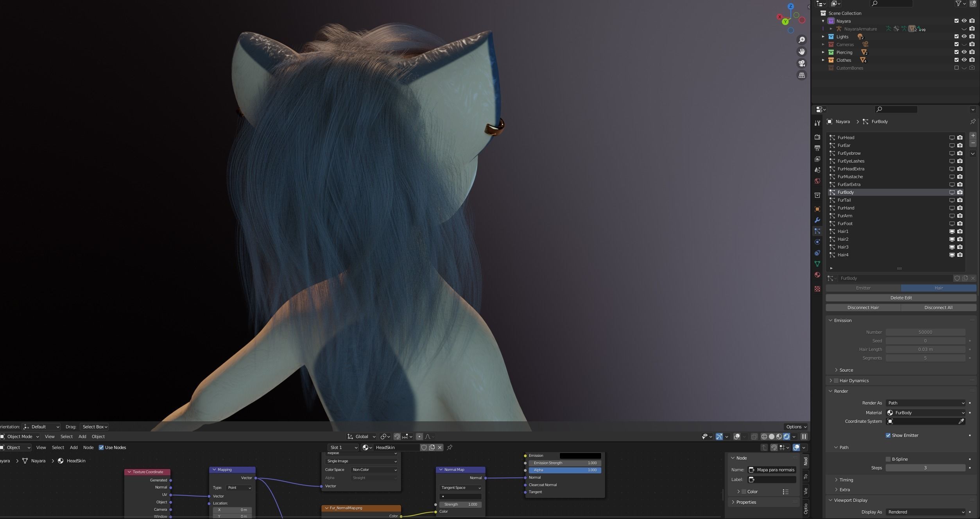Open the View Layer properties tab icon
Screen dimensions: 980x519
pyautogui.click(x=817, y=159)
